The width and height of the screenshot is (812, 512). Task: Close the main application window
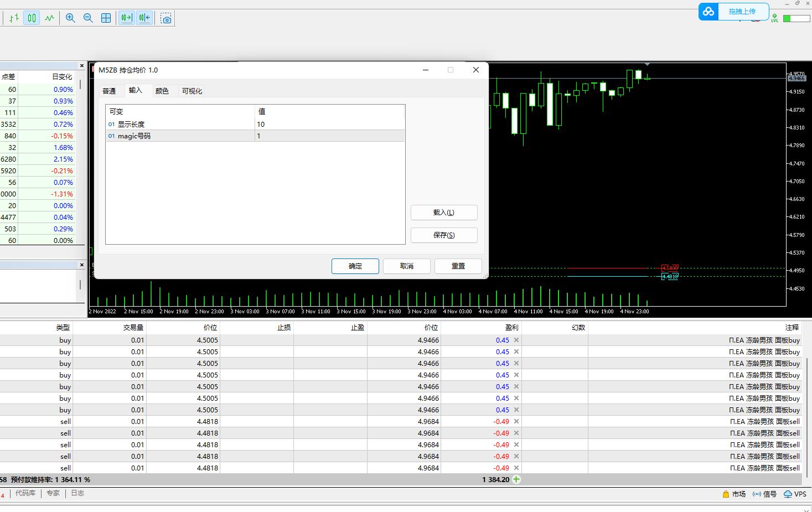[x=808, y=3]
